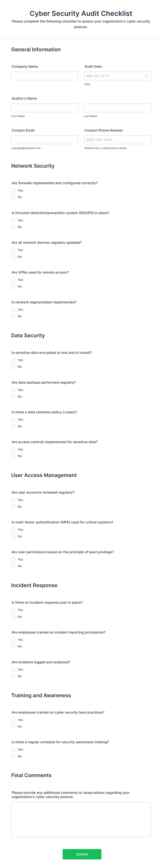Select No for data backups performed regularly
Image resolution: width=162 pixels, height=868 pixels.
click(13, 396)
